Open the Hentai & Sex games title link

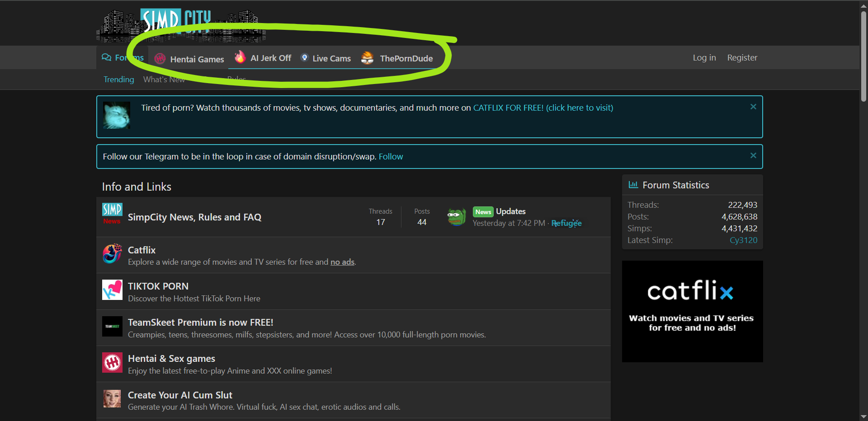pyautogui.click(x=171, y=358)
